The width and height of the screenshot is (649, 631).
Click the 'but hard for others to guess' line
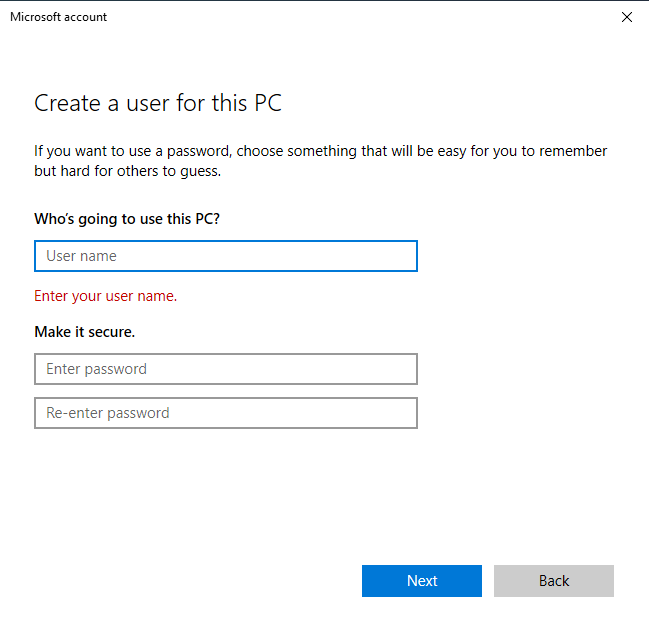[127, 171]
